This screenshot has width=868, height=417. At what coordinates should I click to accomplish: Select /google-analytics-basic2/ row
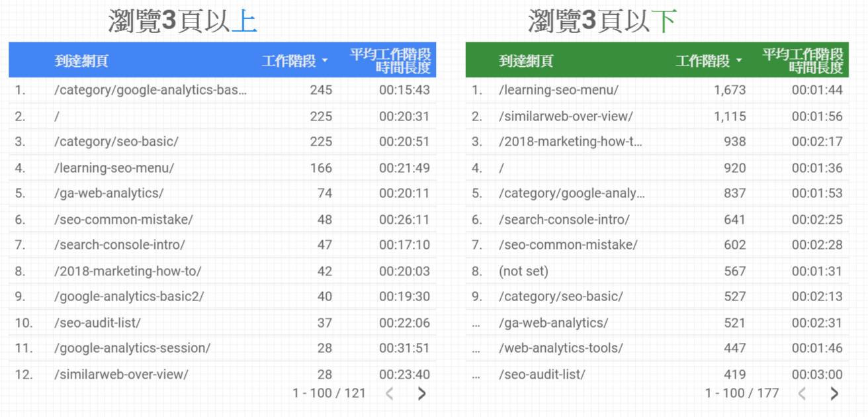click(222, 297)
